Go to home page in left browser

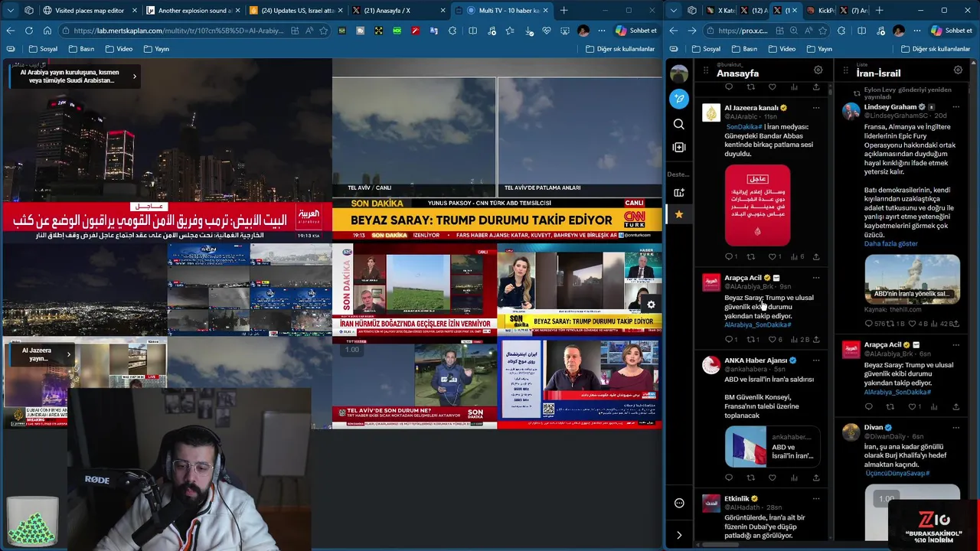pyautogui.click(x=47, y=31)
